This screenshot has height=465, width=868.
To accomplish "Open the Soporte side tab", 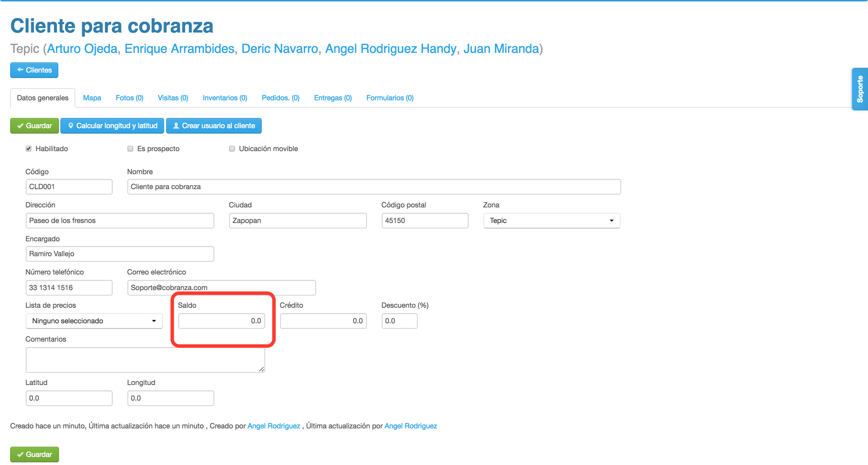I will tap(860, 89).
